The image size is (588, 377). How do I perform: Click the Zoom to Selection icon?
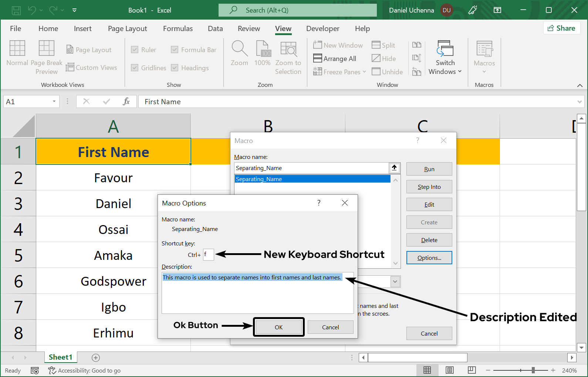(288, 48)
